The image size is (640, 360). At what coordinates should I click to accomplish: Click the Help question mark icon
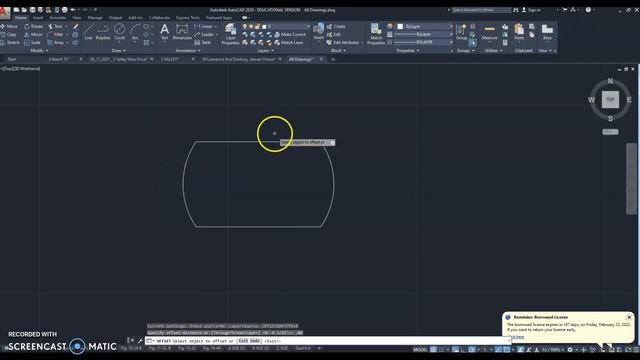[588, 10]
